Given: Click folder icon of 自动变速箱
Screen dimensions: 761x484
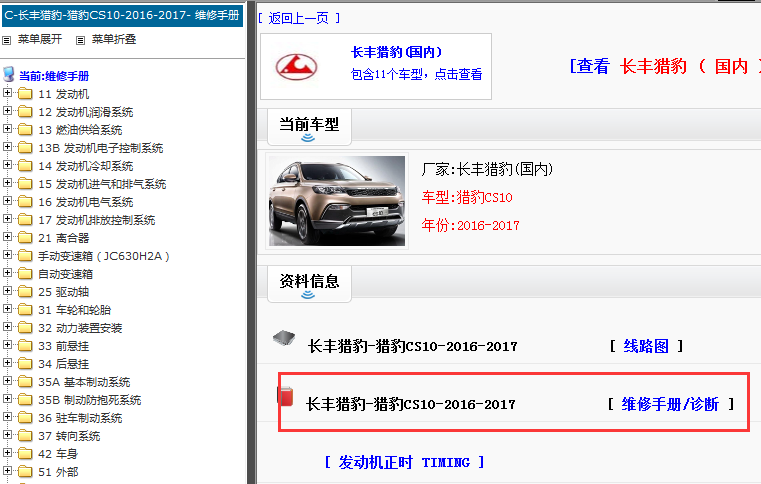Looking at the screenshot, I should pos(25,273).
